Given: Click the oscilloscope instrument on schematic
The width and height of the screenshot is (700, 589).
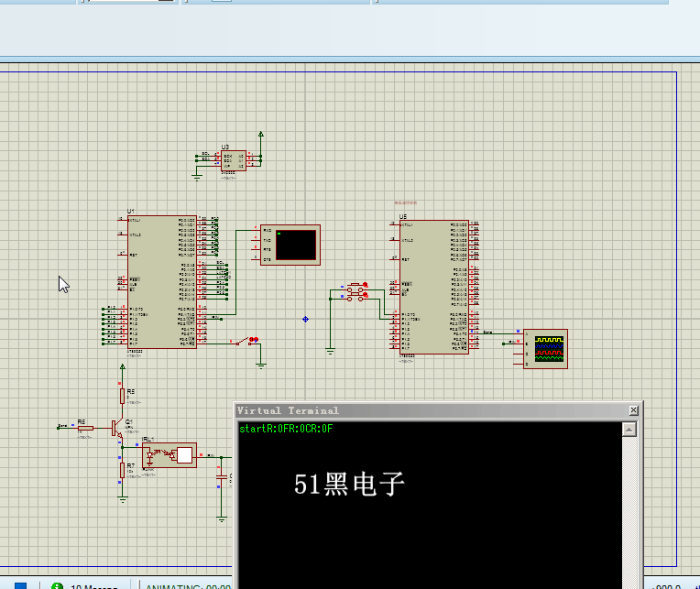Looking at the screenshot, I should tap(545, 349).
